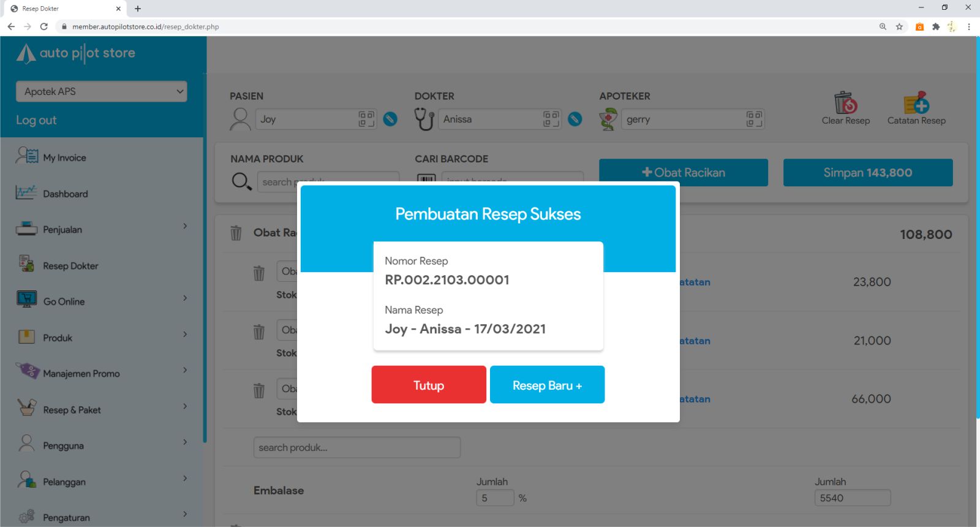The width and height of the screenshot is (980, 527).
Task: Bookmark this page with the star icon
Action: click(899, 26)
